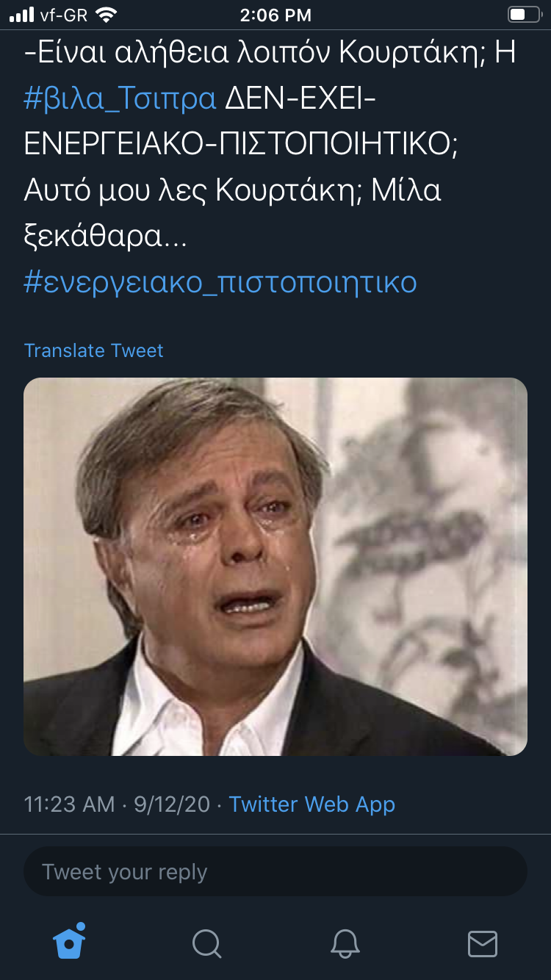Tap the 11:23 AM tweet timestamp

[x=69, y=804]
